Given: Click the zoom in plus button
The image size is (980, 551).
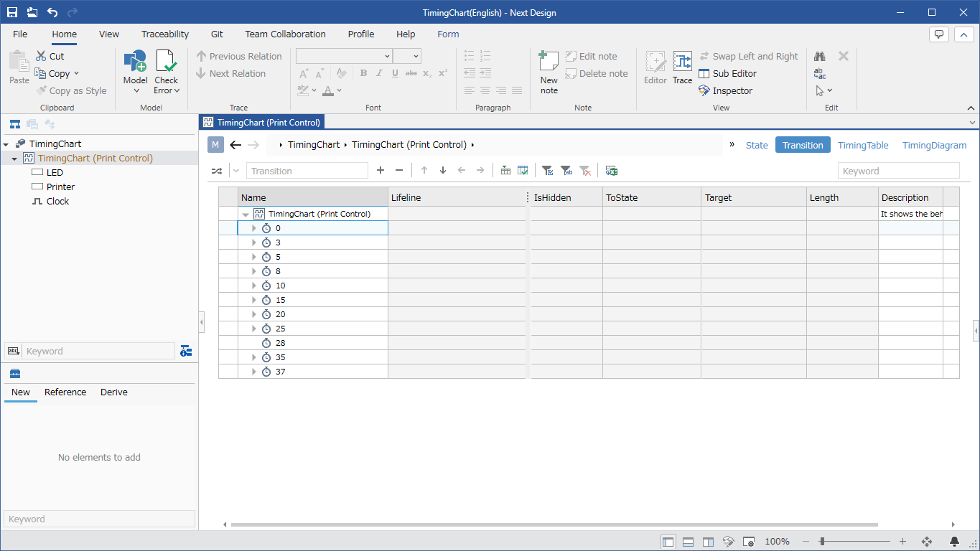Looking at the screenshot, I should tap(902, 542).
